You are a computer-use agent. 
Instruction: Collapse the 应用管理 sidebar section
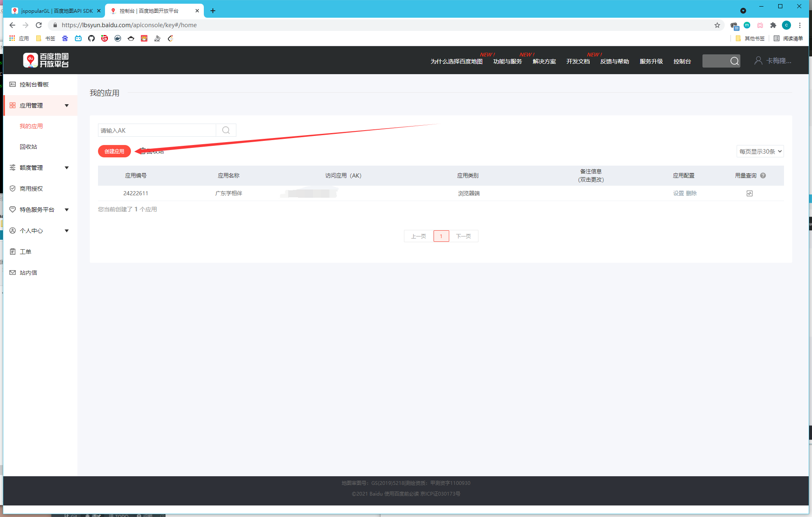tap(67, 105)
